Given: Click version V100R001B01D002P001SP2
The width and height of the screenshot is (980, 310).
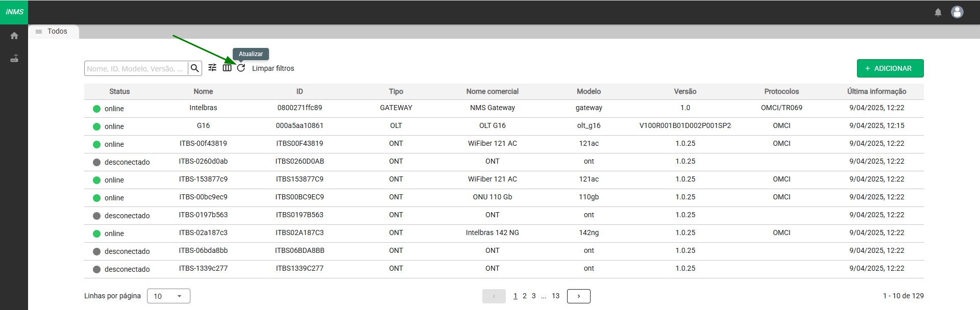Looking at the screenshot, I should click(x=685, y=126).
